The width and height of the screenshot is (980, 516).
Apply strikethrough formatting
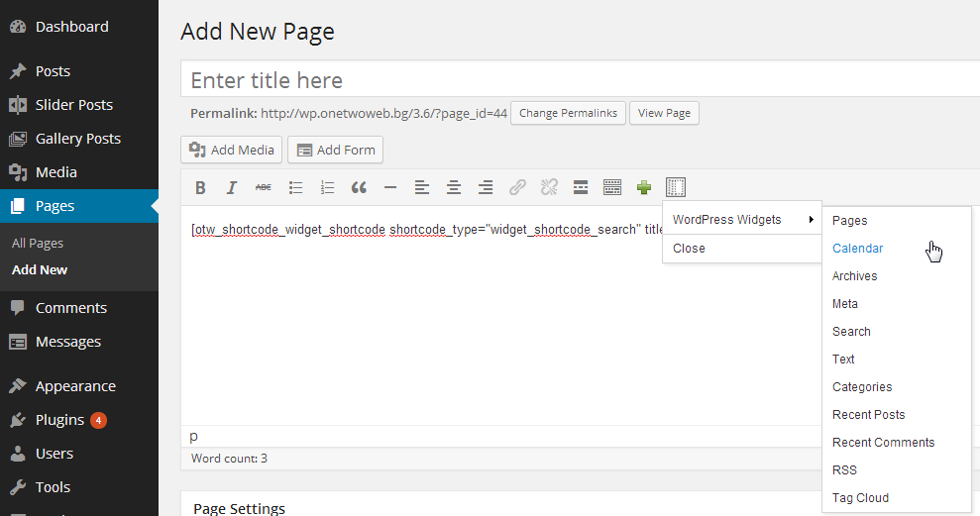(x=264, y=187)
